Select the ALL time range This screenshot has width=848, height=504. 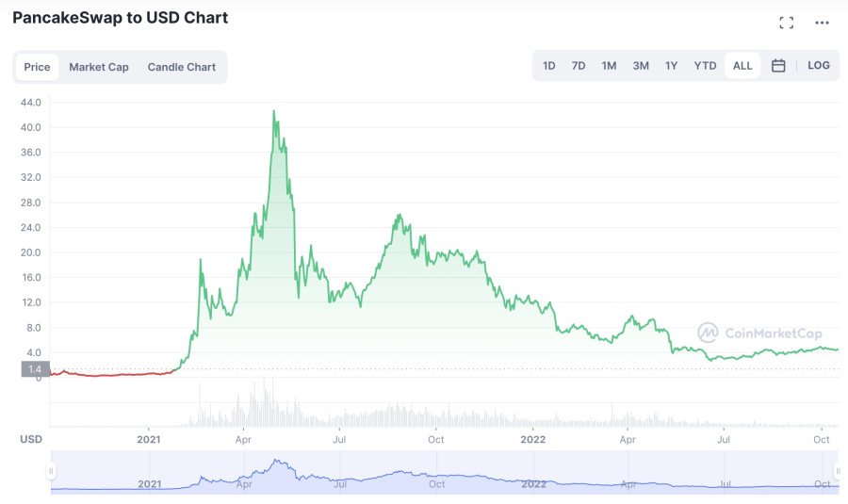pyautogui.click(x=742, y=66)
